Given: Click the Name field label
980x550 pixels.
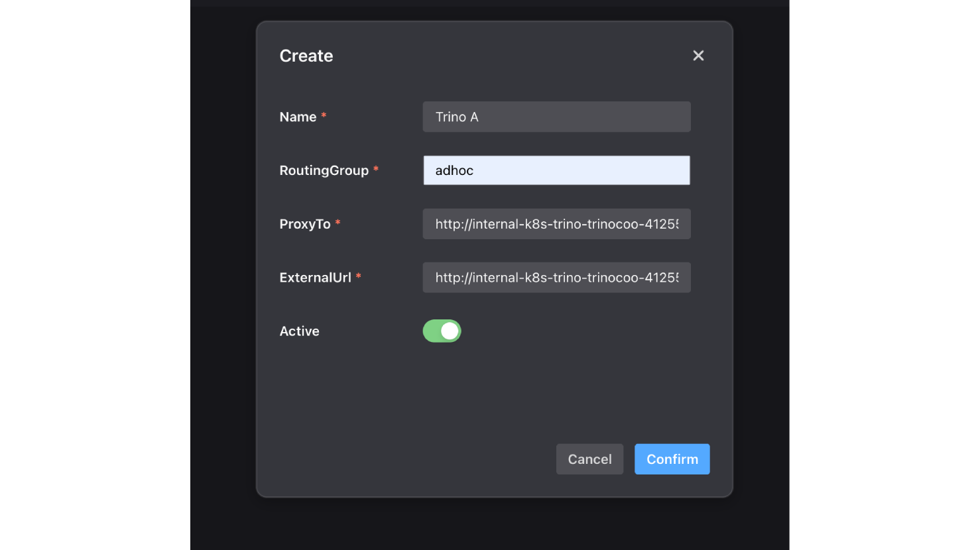Looking at the screenshot, I should (298, 117).
